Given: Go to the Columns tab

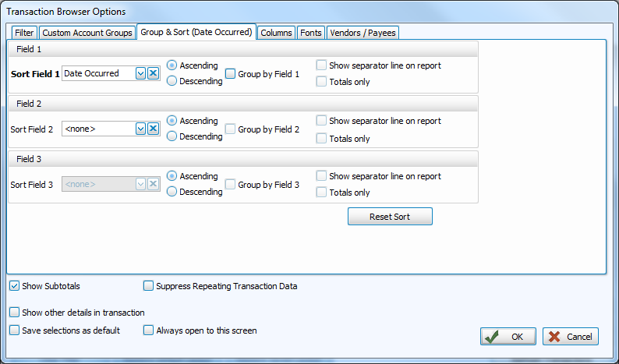Looking at the screenshot, I should pyautogui.click(x=276, y=33).
